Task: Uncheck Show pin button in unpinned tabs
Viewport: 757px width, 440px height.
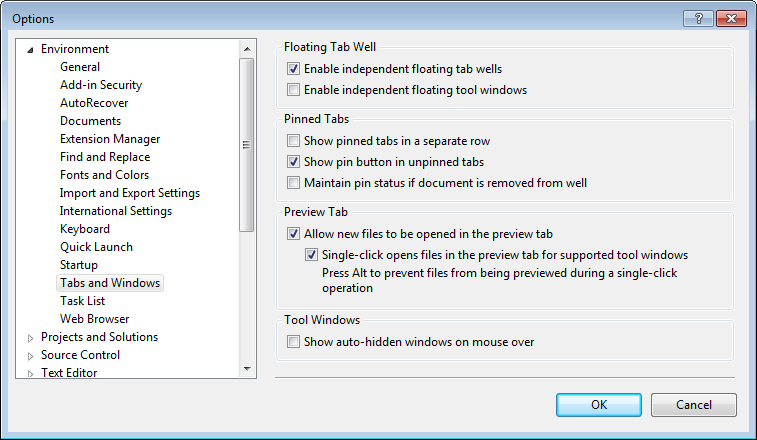Action: pos(293,162)
